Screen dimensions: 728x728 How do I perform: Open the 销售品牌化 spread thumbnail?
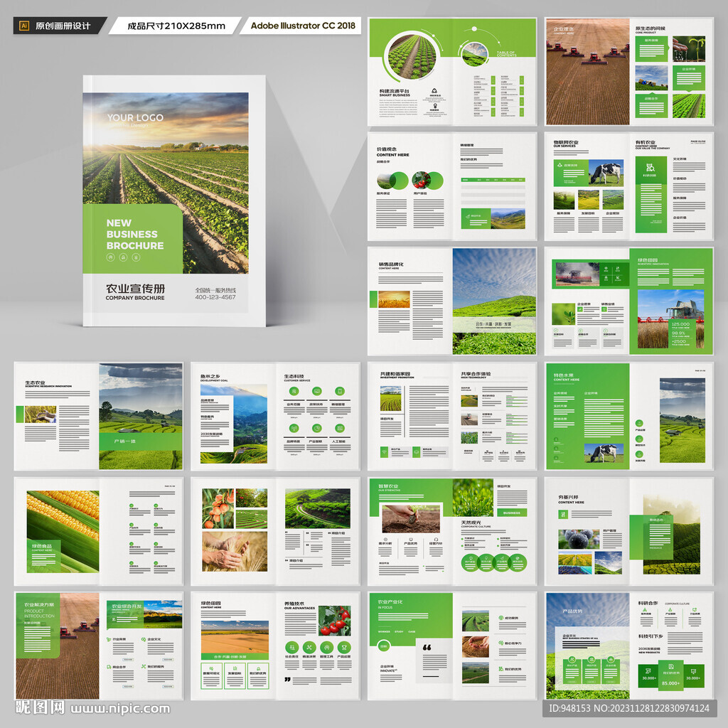click(x=452, y=301)
